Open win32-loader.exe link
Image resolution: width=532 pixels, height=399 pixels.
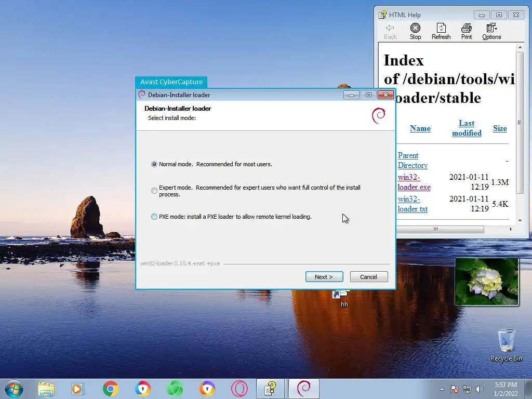[414, 182]
